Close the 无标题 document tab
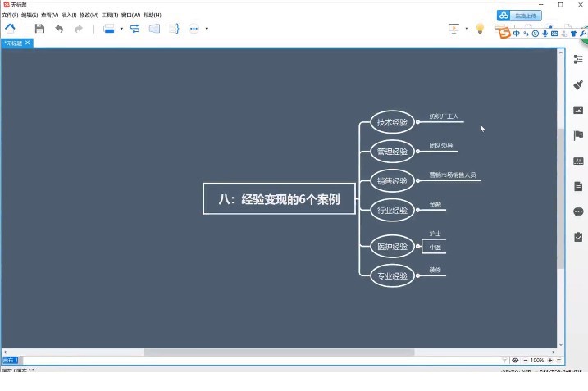588x391 pixels. point(27,43)
